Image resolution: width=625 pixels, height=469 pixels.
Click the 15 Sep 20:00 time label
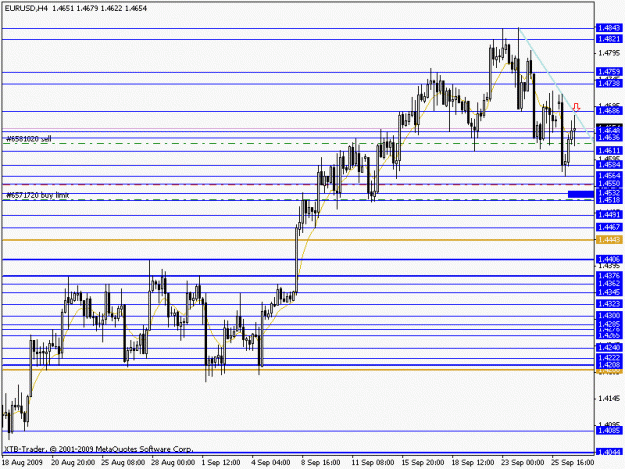(x=423, y=463)
